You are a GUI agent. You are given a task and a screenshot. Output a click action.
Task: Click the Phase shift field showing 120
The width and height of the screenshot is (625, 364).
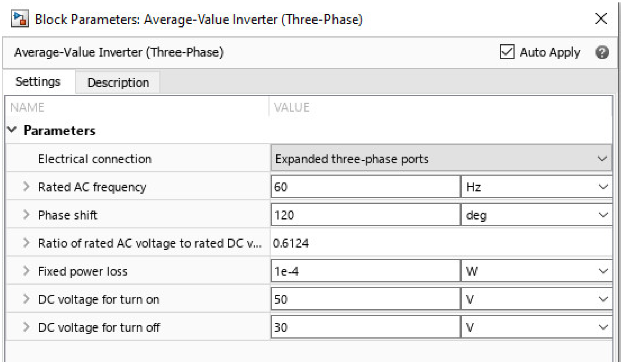pos(365,215)
